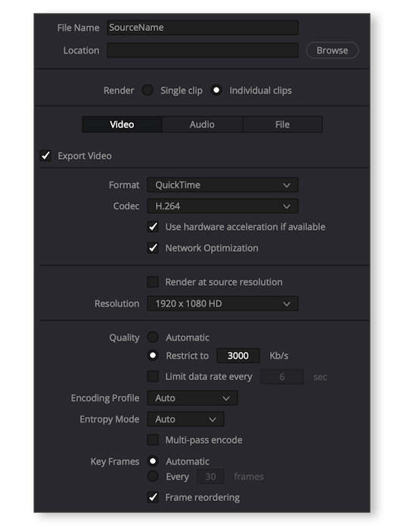Enable Limit data rate every checkbox
This screenshot has height=532, width=404.
153,376
